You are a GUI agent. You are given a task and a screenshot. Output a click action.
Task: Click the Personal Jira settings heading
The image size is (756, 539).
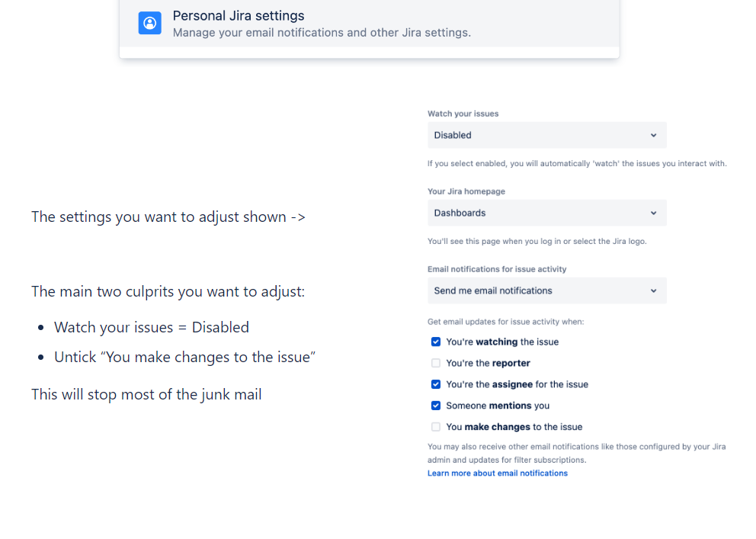pyautogui.click(x=238, y=15)
